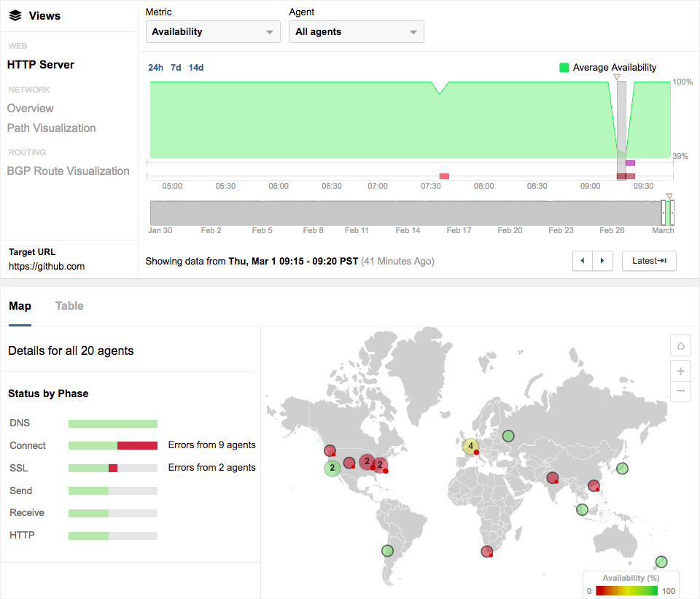700x599 pixels.
Task: Open the All agents dropdown
Action: pos(356,32)
